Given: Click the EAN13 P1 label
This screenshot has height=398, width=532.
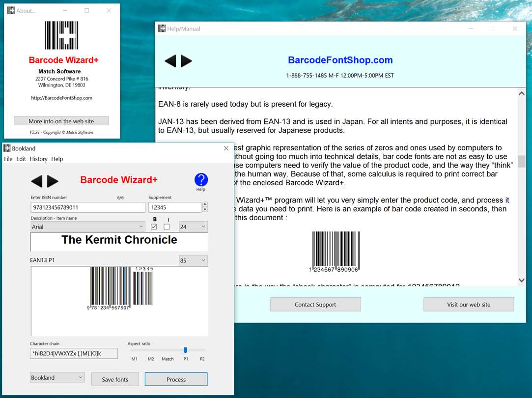Looking at the screenshot, I should tap(42, 260).
